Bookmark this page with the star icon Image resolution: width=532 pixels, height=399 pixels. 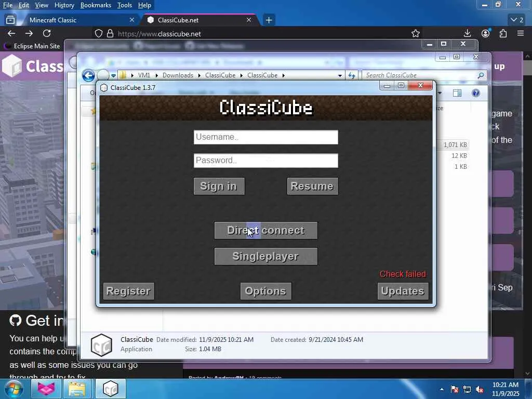click(415, 33)
